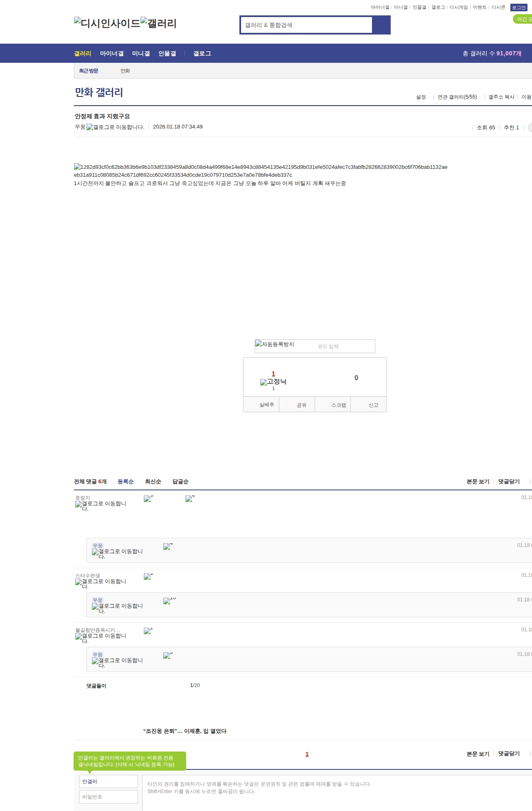Open the dccon image in 불길함만증폭시키...'s comment
Viewport: 532px width, 811px height.
tap(148, 631)
